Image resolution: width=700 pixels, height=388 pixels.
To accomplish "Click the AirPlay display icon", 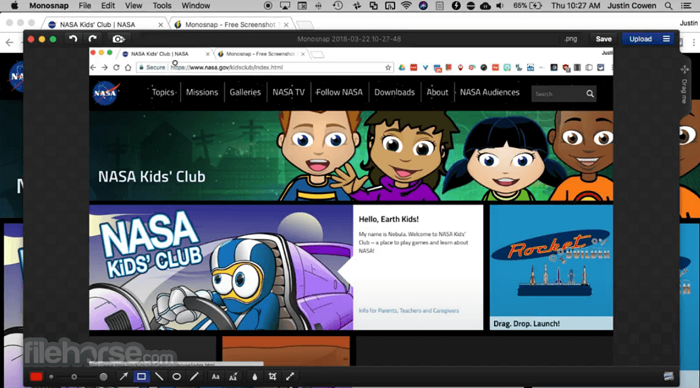I will 285,6.
